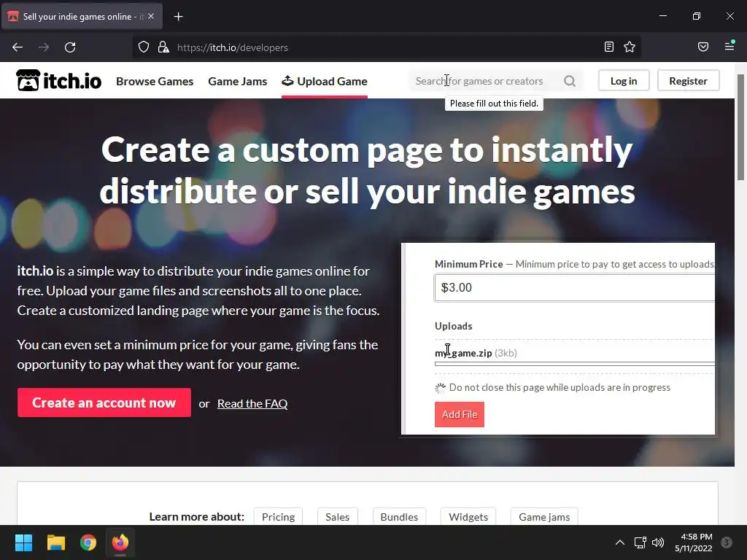Viewport: 747px width, 560px height.
Task: Click the search magnifier icon
Action: pos(570,81)
